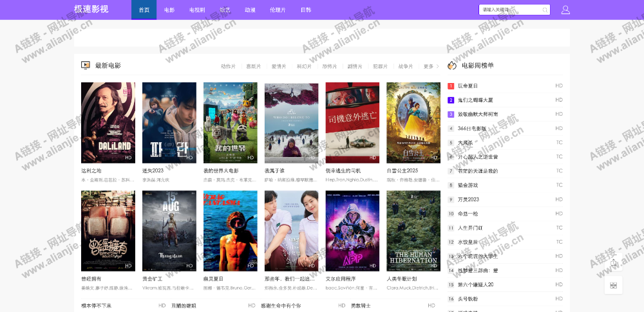Open the 勇敢骑士 list entry

361,306
